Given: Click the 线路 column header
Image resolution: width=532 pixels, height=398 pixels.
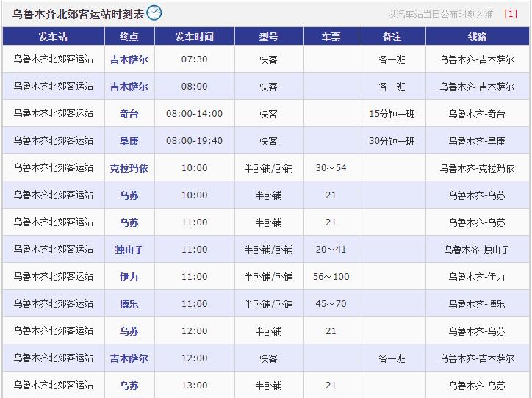Looking at the screenshot, I should 477,36.
